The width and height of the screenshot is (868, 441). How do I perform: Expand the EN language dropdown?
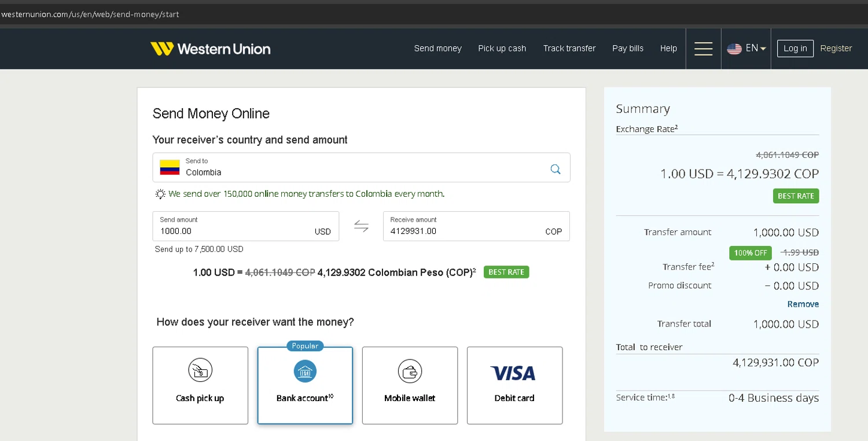(x=756, y=49)
